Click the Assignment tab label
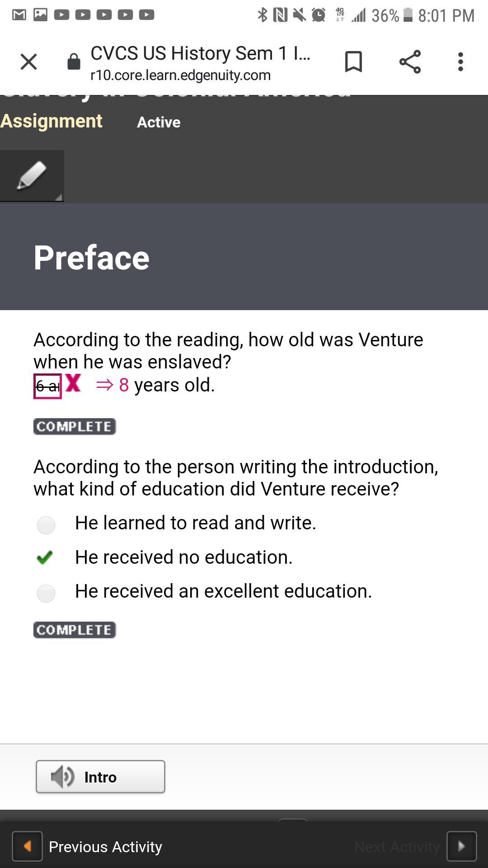Viewport: 488px width, 868px height. tap(51, 121)
